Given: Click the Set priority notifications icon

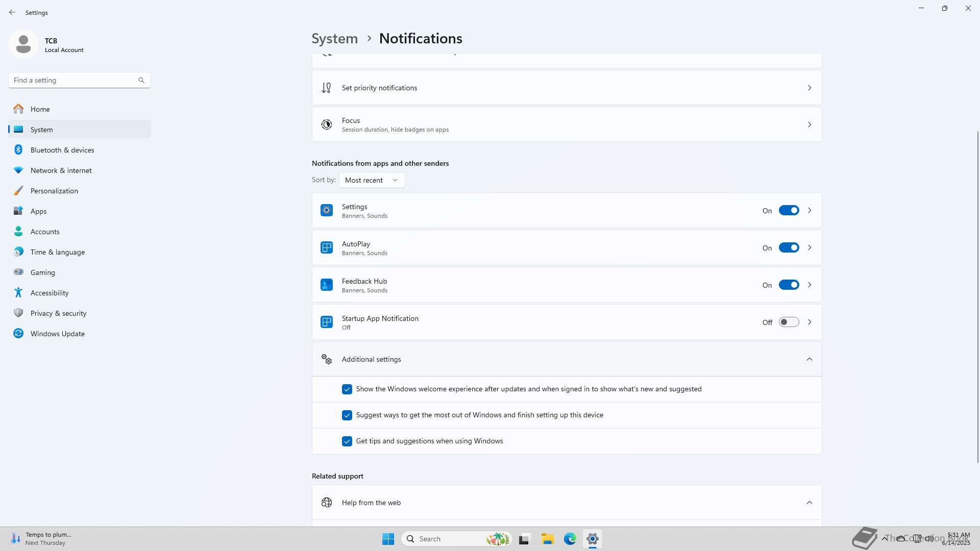Looking at the screenshot, I should coord(327,88).
